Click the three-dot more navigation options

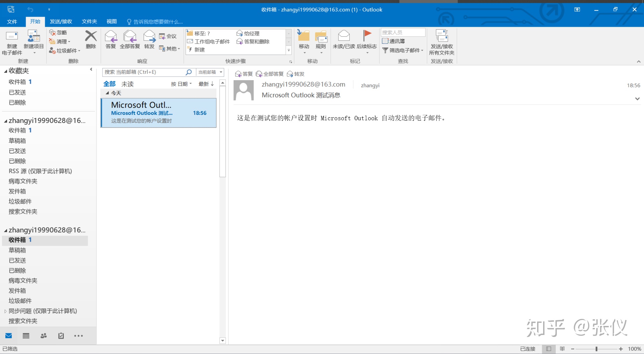click(78, 336)
